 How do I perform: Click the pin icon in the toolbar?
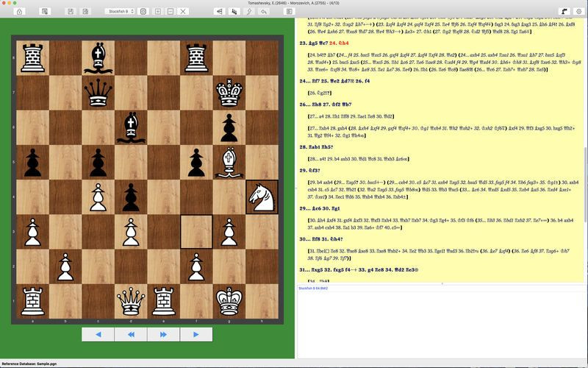(249, 12)
